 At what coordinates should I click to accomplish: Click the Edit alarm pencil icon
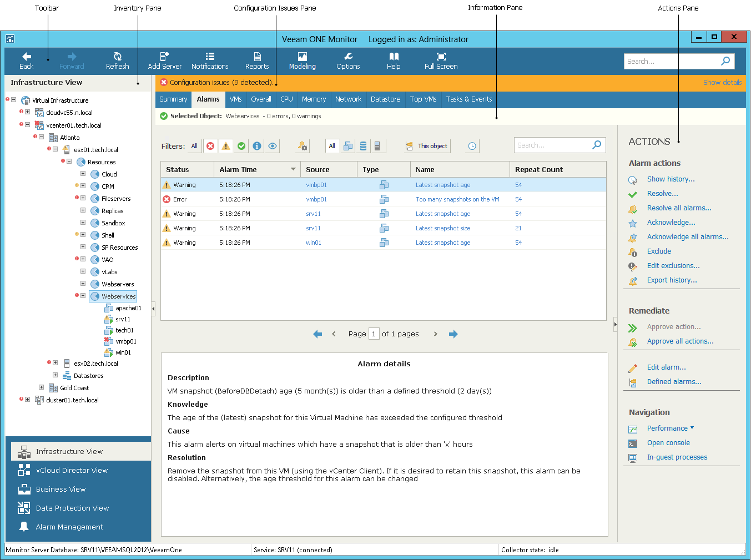633,368
